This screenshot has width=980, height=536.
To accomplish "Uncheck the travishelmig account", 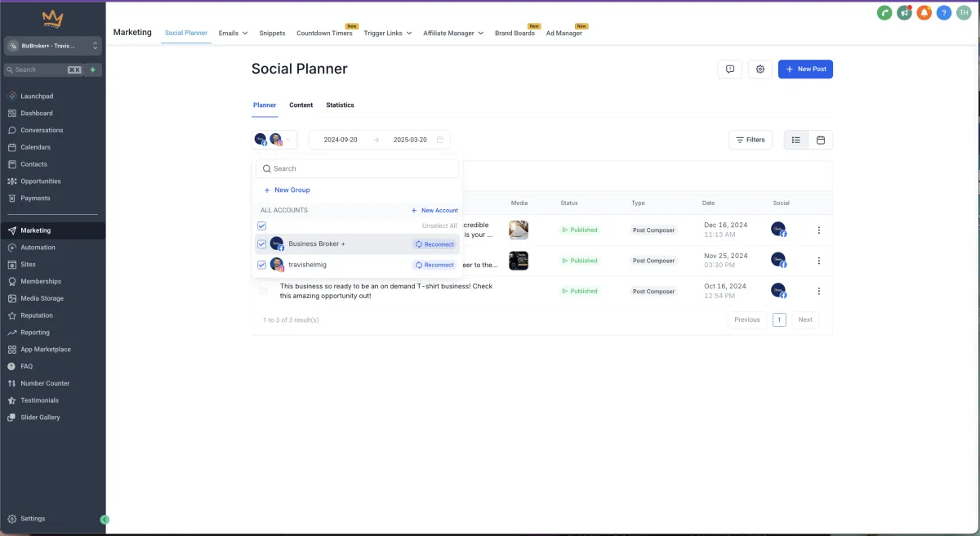I will point(262,265).
